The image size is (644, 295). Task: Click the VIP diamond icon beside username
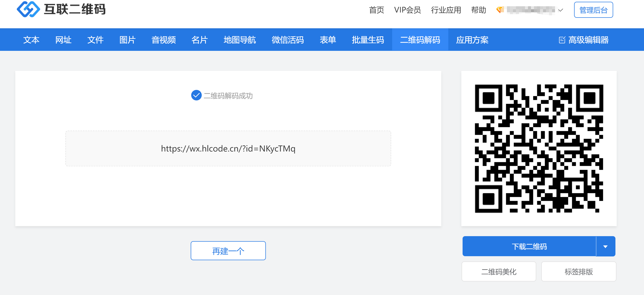point(500,10)
